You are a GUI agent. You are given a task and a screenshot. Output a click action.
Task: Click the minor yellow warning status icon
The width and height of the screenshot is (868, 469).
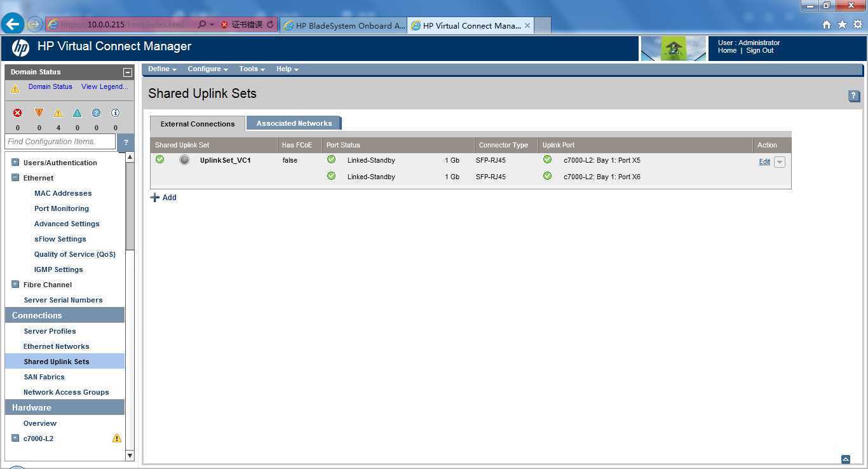tap(58, 113)
